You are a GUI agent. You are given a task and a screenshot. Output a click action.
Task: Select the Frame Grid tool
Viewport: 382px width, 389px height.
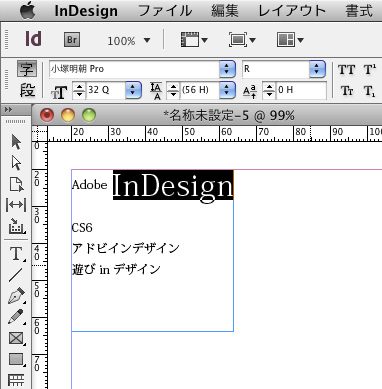tap(16, 381)
